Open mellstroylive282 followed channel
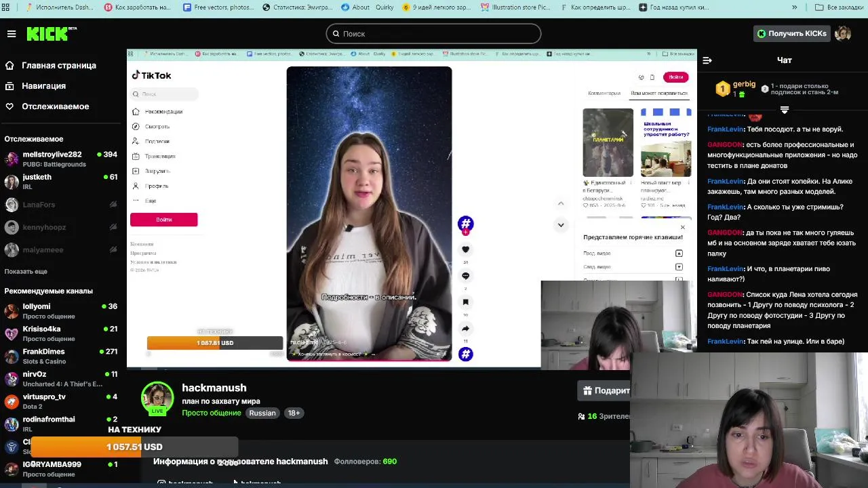The width and height of the screenshot is (868, 488). 62,159
